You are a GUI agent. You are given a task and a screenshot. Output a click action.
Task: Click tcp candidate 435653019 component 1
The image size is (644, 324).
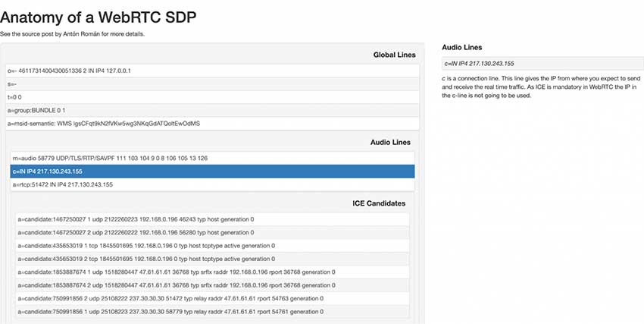pyautogui.click(x=212, y=246)
